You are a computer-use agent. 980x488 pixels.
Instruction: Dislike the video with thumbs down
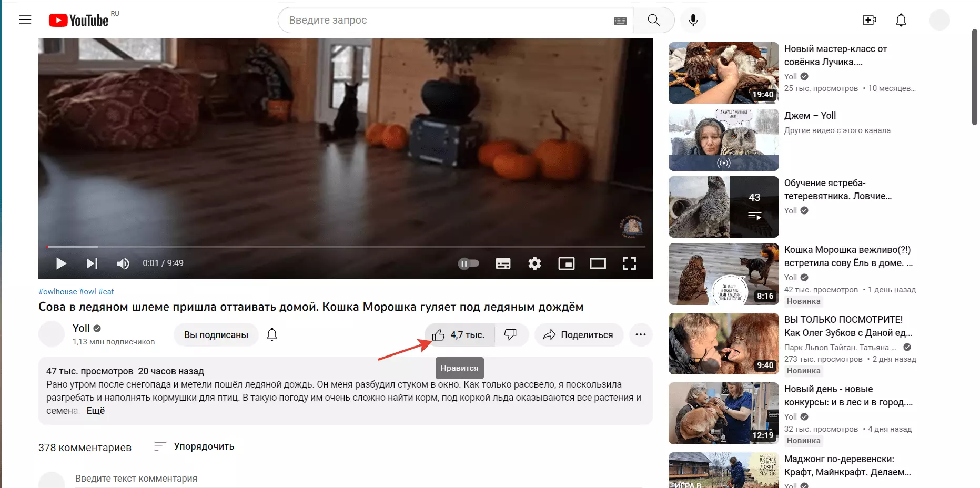coord(511,335)
